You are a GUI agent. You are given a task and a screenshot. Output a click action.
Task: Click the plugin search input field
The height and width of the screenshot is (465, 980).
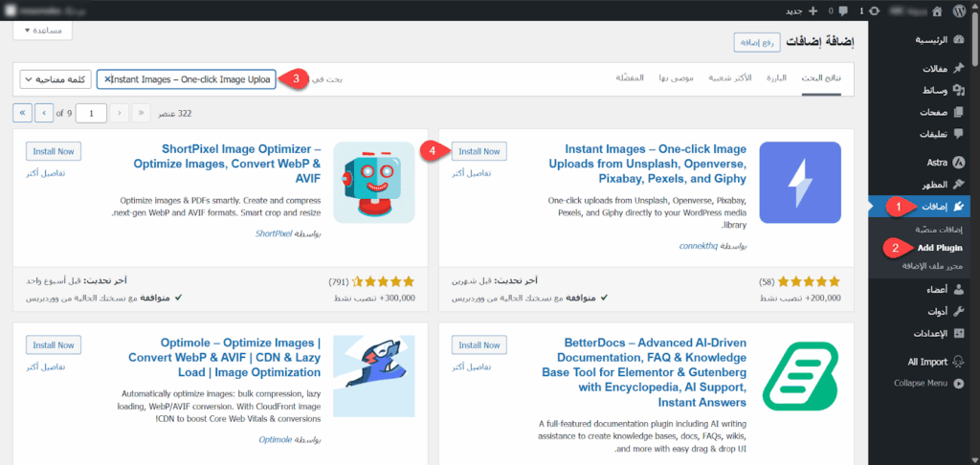187,79
